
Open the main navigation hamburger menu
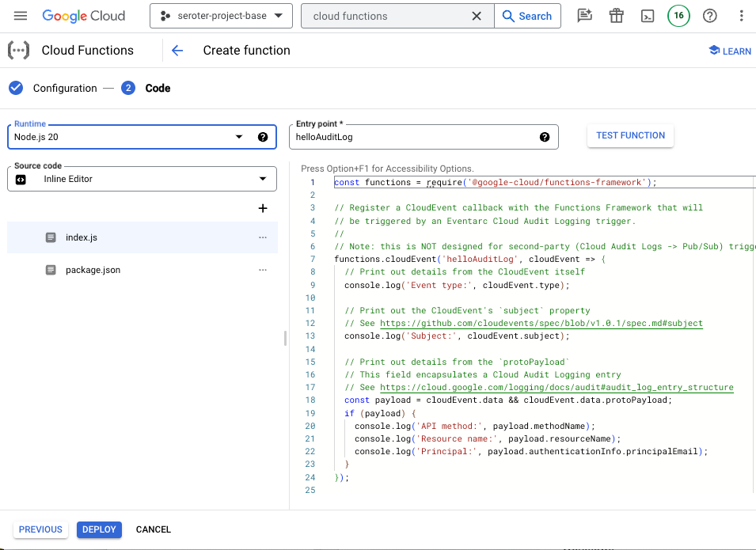21,16
